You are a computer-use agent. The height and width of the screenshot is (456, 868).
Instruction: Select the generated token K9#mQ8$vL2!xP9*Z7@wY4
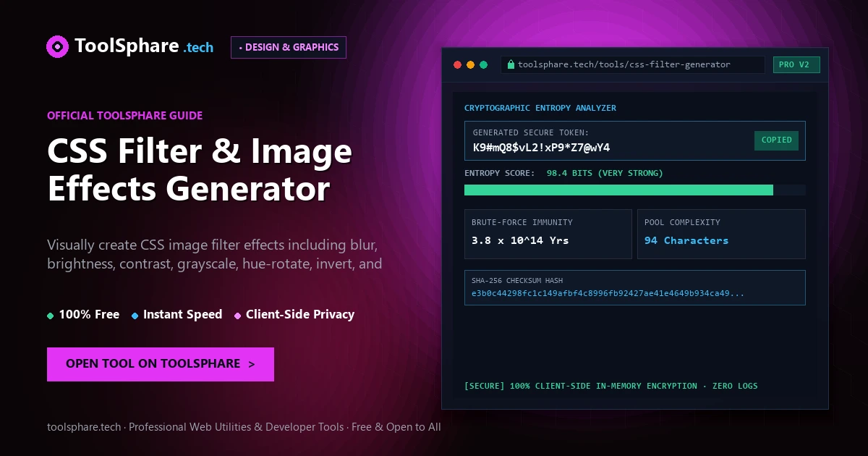tap(541, 148)
